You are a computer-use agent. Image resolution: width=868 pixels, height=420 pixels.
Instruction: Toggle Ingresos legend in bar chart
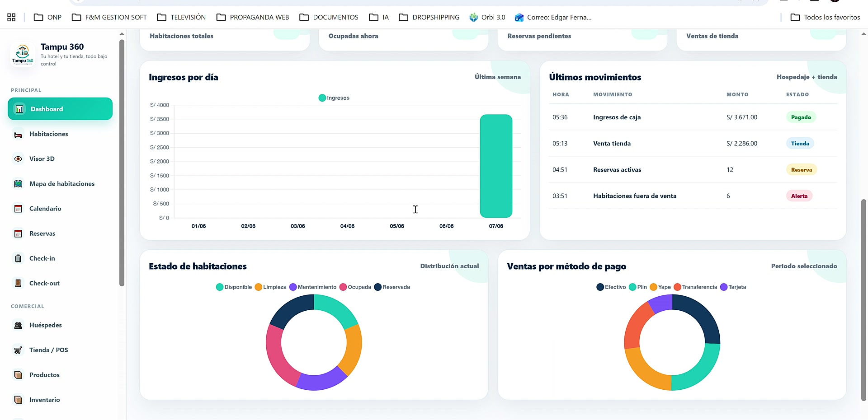click(x=334, y=98)
